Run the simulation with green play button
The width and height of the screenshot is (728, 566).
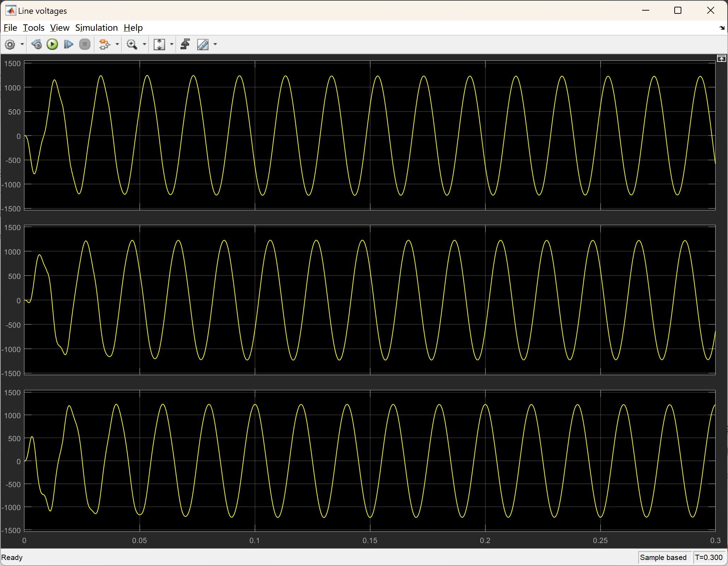coord(52,45)
